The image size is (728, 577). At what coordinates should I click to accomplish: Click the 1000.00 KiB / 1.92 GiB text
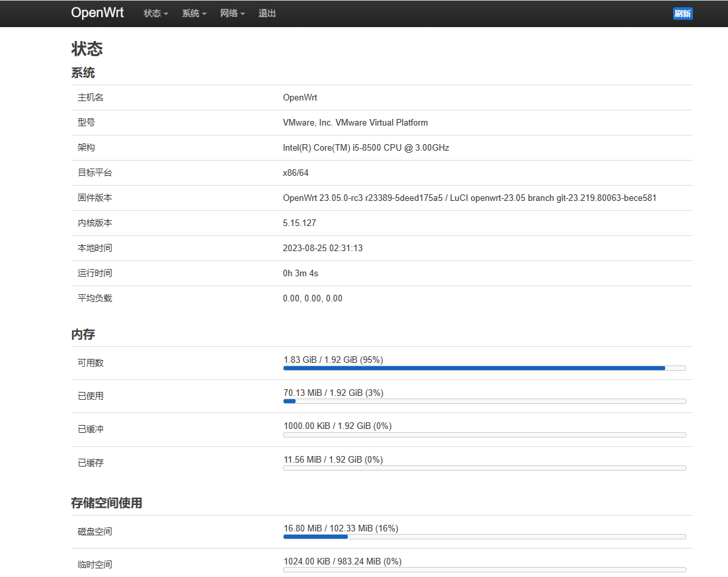(337, 426)
